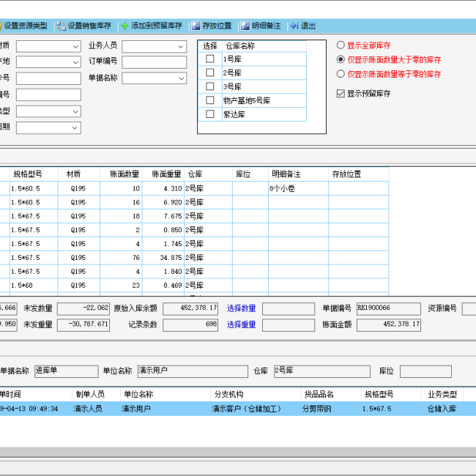The image size is (476, 476).
Task: Select the row with weight 34.875
Action: point(194,258)
